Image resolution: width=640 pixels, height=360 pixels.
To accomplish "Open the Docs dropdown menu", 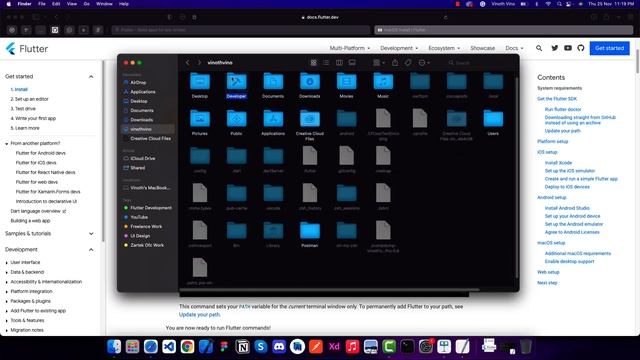I will click(x=514, y=48).
